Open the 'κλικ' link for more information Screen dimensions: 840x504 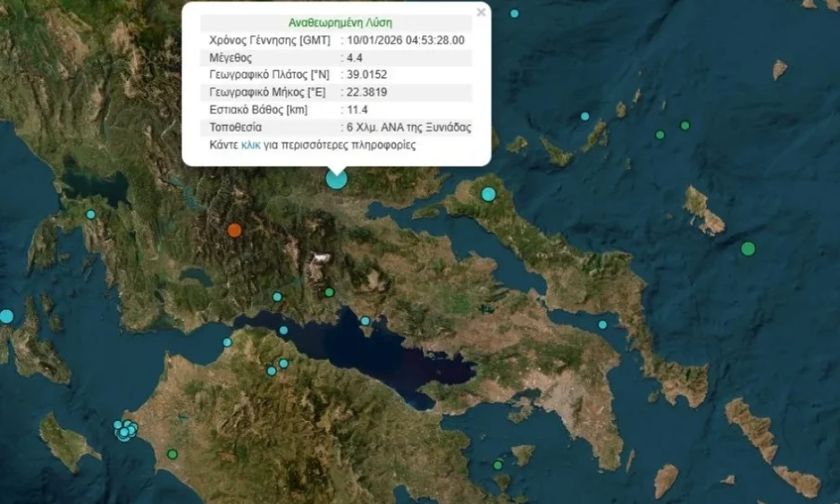(250, 144)
